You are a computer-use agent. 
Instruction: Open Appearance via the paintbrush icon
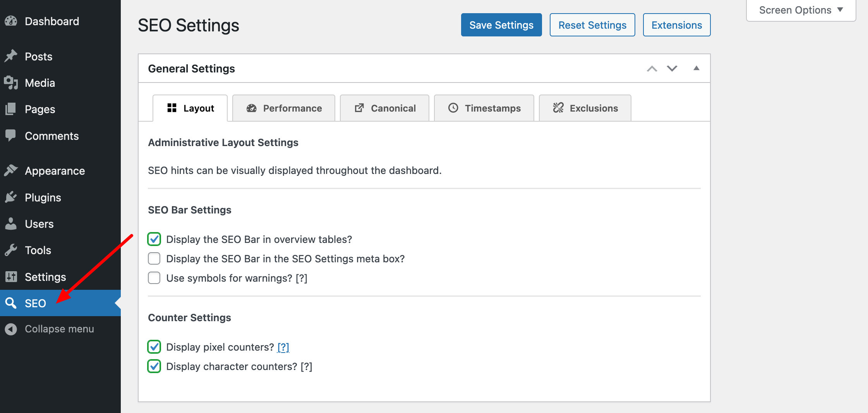pyautogui.click(x=11, y=170)
